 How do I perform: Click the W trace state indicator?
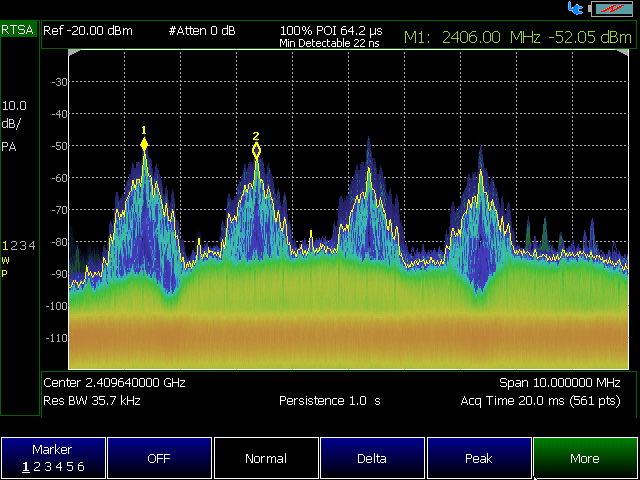(x=5, y=260)
